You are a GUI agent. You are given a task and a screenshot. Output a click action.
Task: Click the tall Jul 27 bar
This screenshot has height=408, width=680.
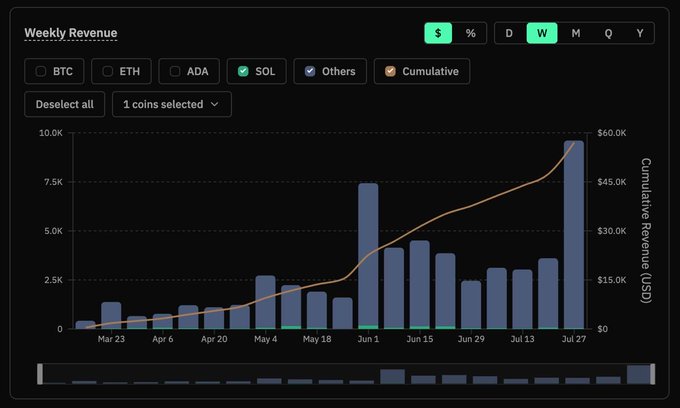[574, 235]
